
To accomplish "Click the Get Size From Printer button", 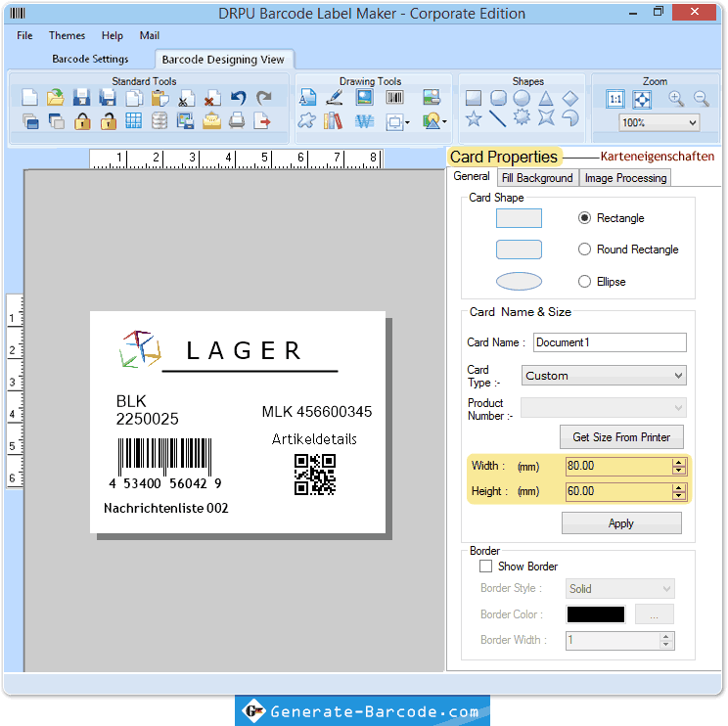I will coord(621,436).
